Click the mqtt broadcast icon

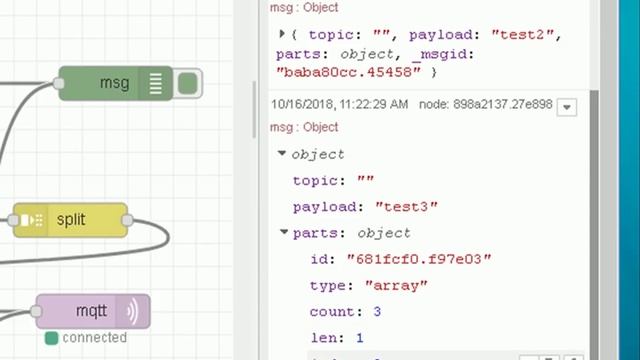point(133,311)
